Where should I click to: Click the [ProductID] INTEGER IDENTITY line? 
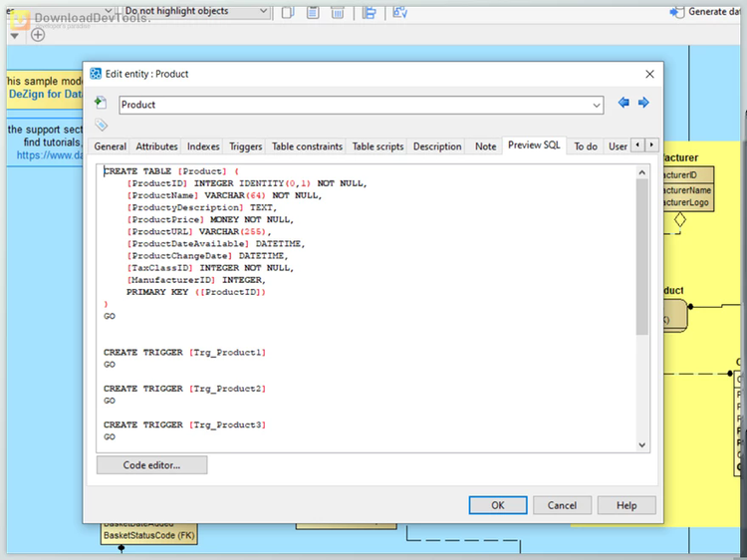pos(247,183)
